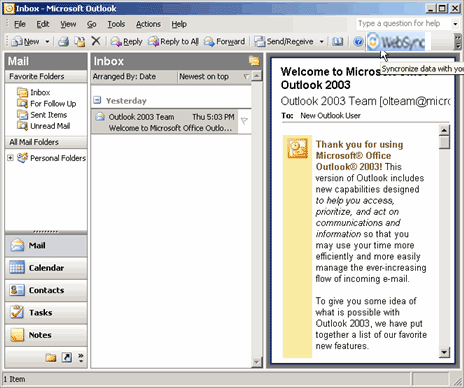The image size is (464, 388).
Task: Switch to the Contacts pane
Action: click(x=46, y=290)
